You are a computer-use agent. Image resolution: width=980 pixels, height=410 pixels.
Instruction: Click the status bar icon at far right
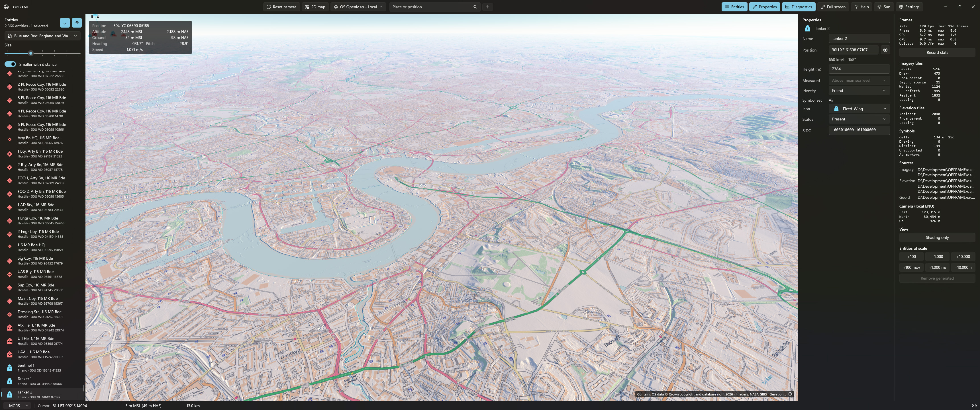[974, 406]
